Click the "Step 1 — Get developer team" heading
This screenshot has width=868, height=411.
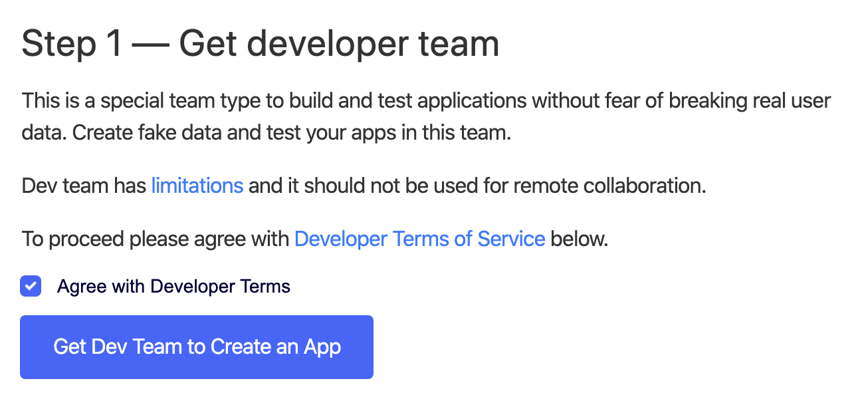tap(260, 45)
